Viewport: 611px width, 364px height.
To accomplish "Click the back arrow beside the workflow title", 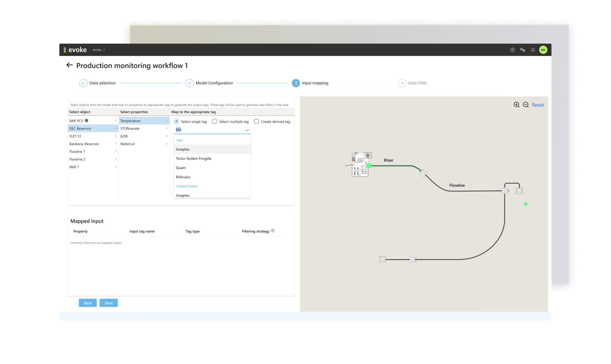I will [70, 65].
